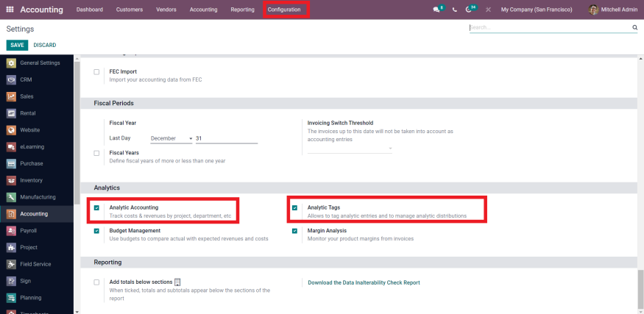Click the Payroll sidebar icon
644x314 pixels.
tap(12, 231)
